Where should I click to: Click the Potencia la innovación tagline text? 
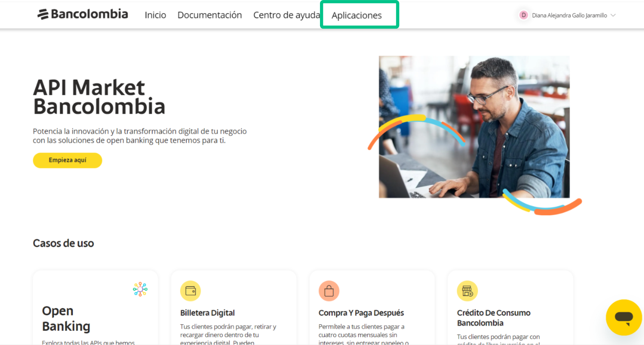(x=140, y=136)
